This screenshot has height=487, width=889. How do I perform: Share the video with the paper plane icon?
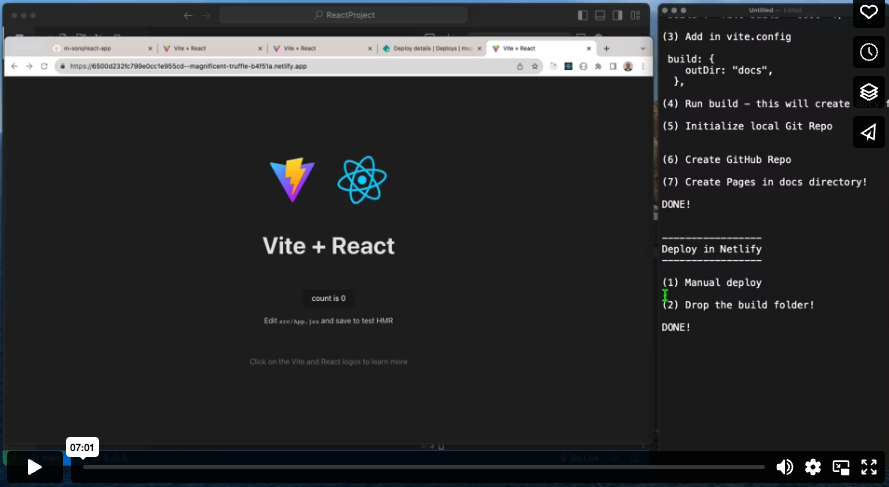pyautogui.click(x=869, y=132)
